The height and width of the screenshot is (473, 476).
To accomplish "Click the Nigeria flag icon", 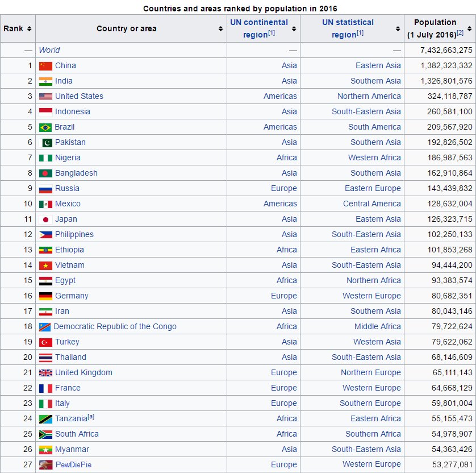I will (x=45, y=158).
